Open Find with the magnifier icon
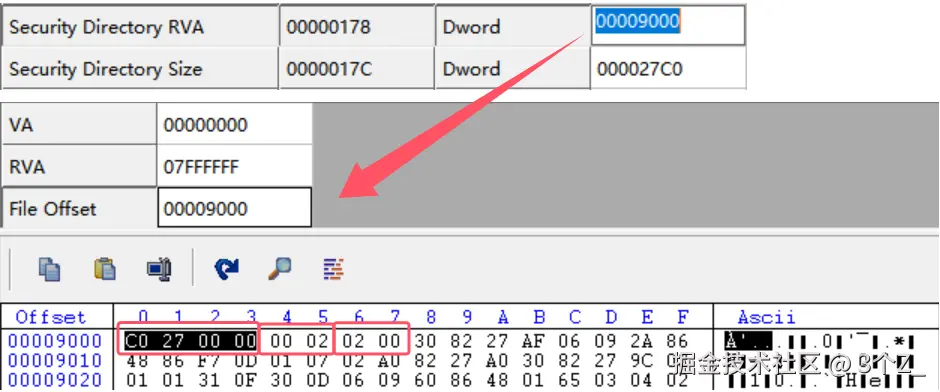 279,268
